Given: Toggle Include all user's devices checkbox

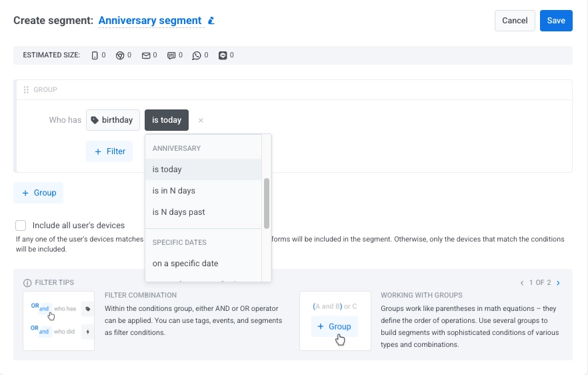Looking at the screenshot, I should point(21,226).
